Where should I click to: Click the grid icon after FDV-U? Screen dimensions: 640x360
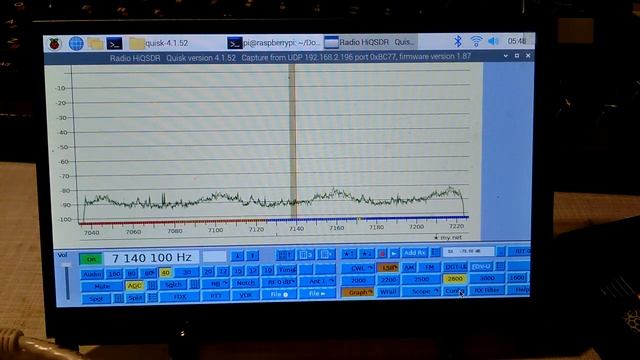click(x=500, y=266)
